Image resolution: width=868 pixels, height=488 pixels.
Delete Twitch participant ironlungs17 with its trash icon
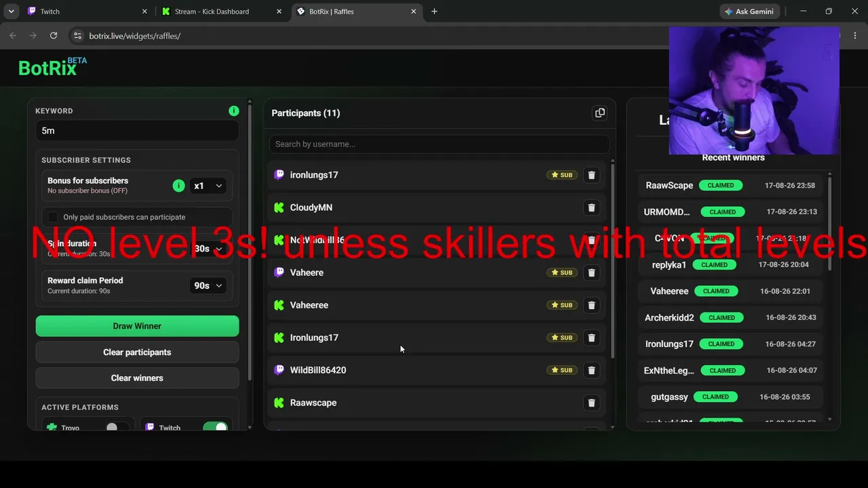[591, 175]
